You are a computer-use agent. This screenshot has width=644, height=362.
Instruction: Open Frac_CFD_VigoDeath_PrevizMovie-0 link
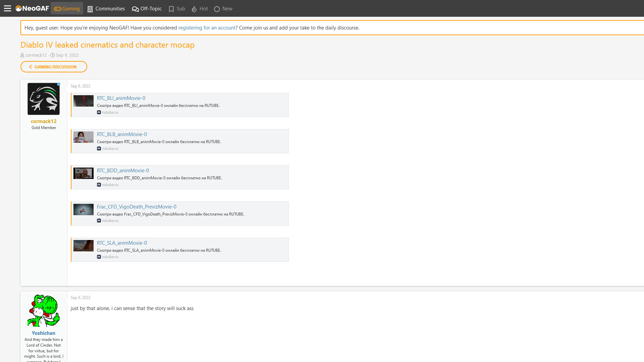(137, 207)
